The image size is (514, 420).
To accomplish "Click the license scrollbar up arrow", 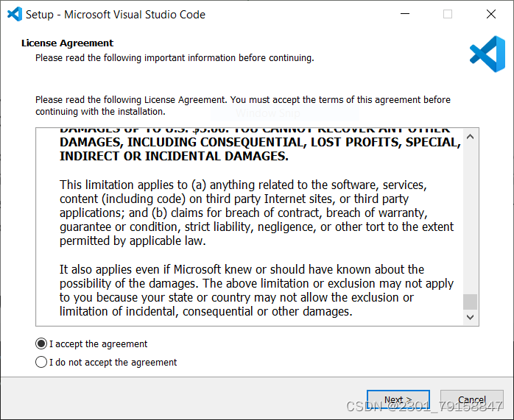I will pos(470,137).
